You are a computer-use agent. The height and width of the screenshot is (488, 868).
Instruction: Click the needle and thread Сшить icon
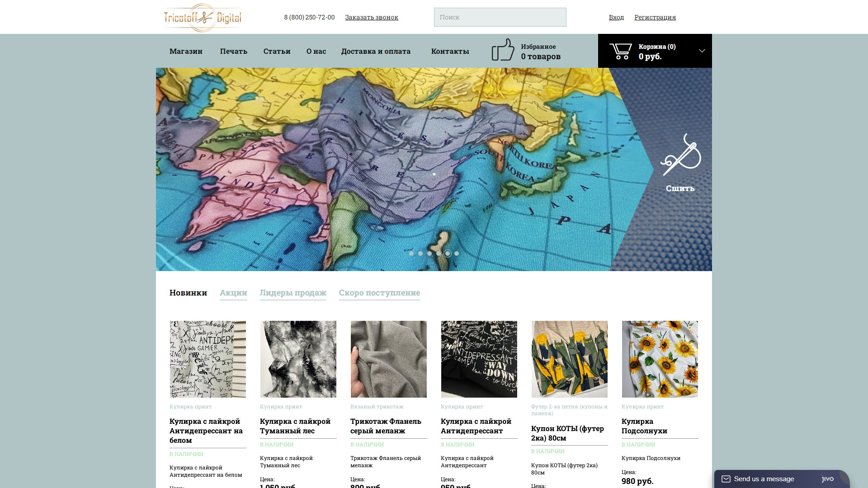[680, 154]
